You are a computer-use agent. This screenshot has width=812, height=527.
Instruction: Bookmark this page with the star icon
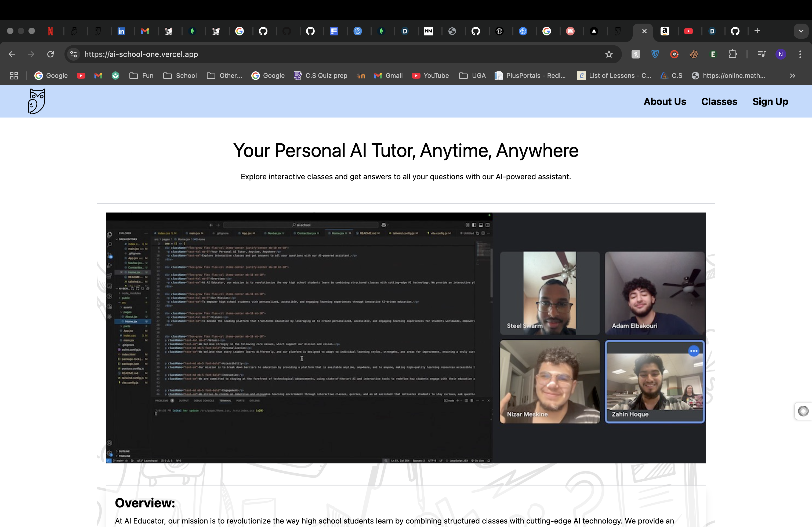[609, 54]
